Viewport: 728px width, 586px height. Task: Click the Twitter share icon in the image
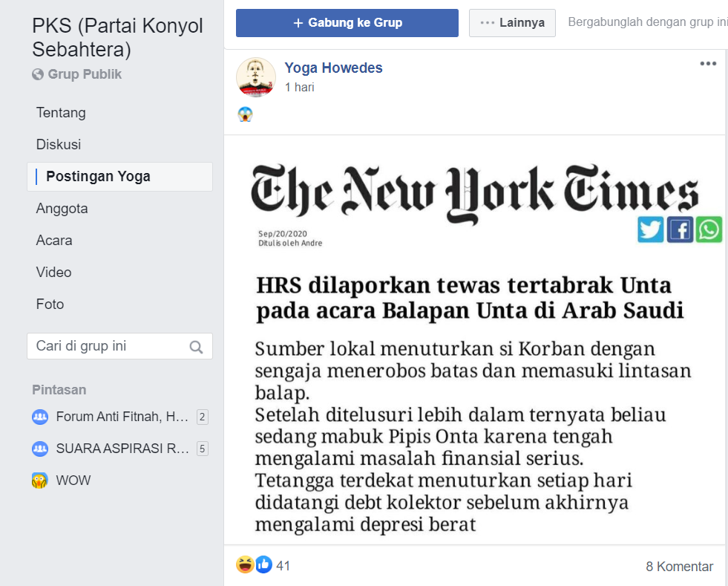tap(651, 229)
